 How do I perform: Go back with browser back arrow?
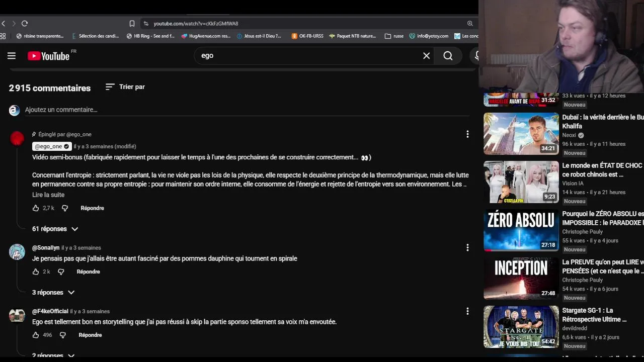(x=3, y=24)
